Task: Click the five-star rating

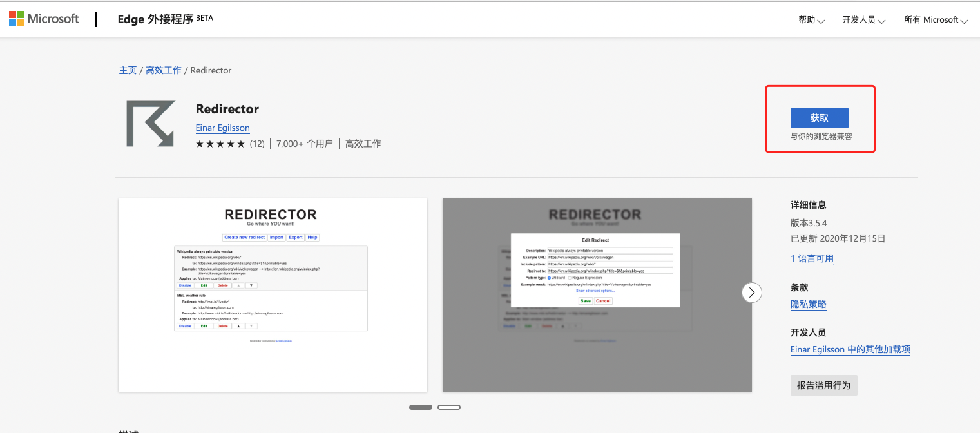Action: [220, 144]
